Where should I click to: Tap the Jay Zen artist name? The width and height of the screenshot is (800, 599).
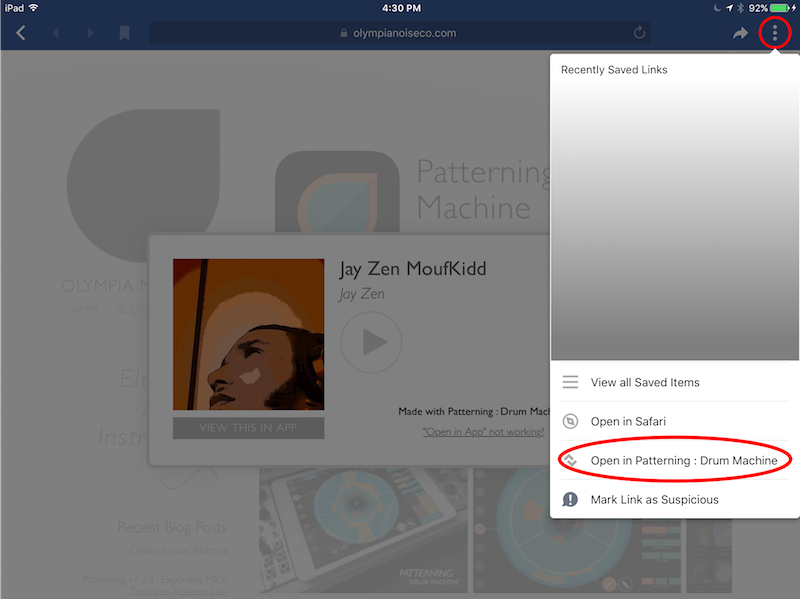click(x=362, y=294)
